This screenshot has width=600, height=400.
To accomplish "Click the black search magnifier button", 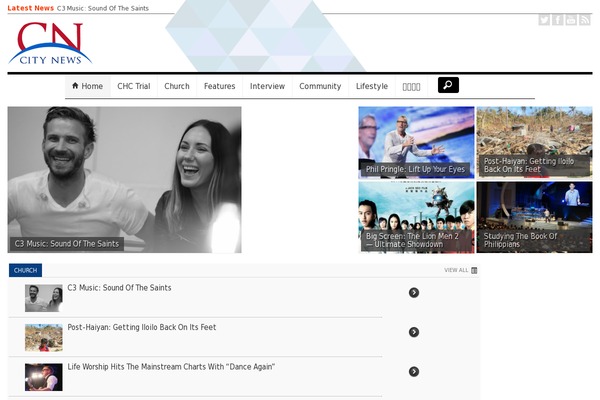I will click(x=448, y=85).
